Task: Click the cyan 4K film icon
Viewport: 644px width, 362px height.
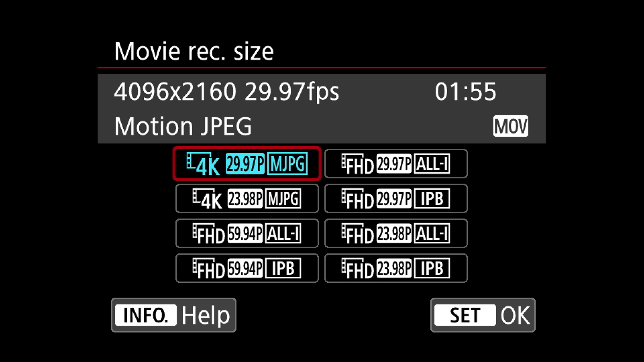Action: pos(203,164)
